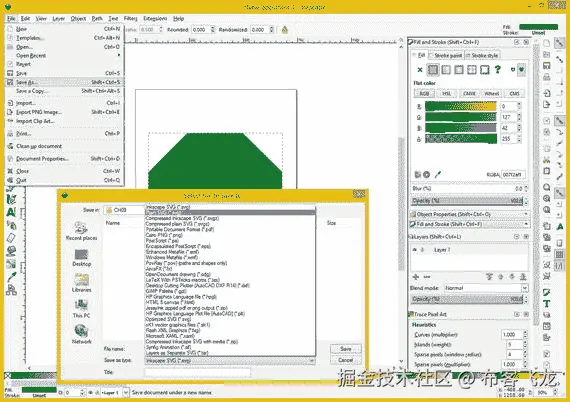Select the Calligraphy tool in left toolbox
Viewport: 570px width, 402px height.
click(11, 199)
